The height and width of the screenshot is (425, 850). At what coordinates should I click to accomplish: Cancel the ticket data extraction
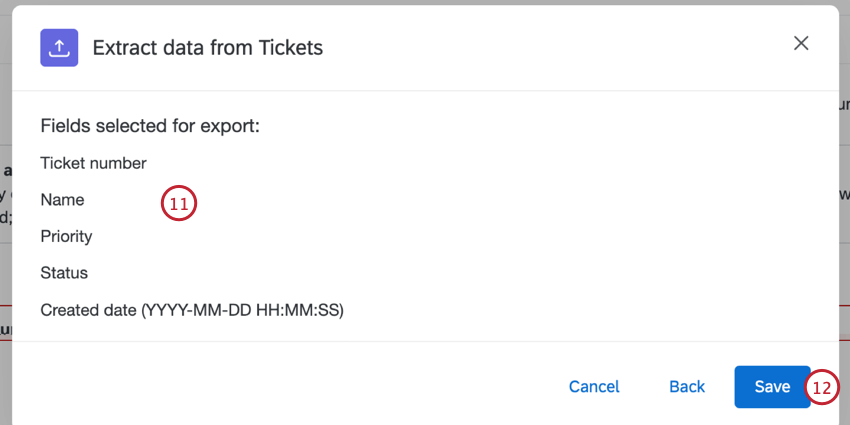[x=594, y=387]
